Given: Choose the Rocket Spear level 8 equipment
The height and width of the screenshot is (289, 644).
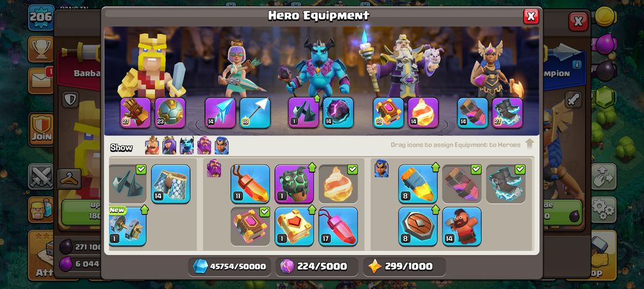Looking at the screenshot, I should [x=418, y=184].
